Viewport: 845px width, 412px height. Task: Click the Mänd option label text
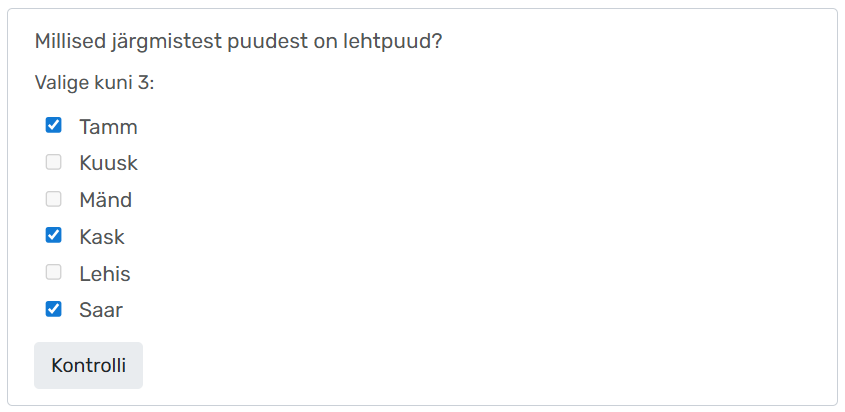click(105, 200)
